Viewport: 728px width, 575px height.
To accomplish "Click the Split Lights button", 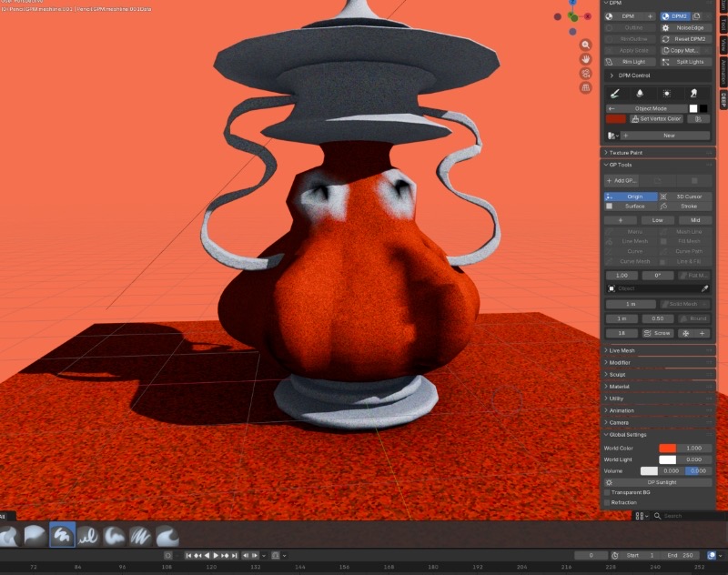I will 686,62.
